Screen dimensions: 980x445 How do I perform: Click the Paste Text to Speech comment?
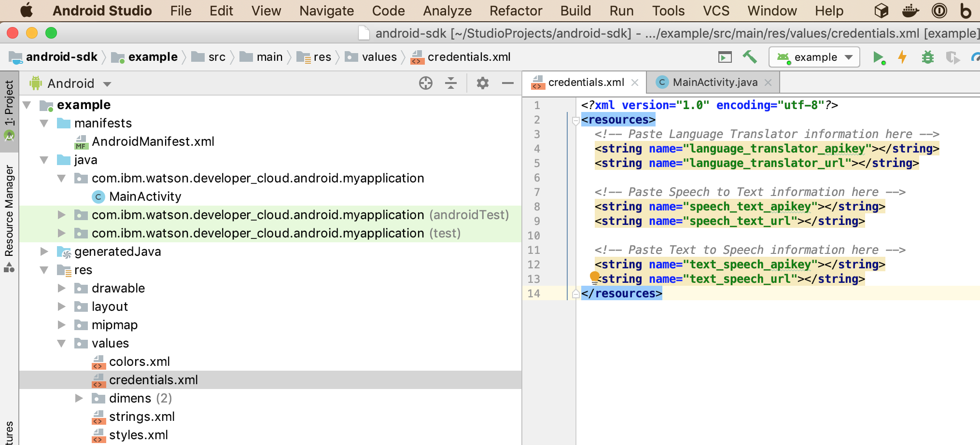750,250
